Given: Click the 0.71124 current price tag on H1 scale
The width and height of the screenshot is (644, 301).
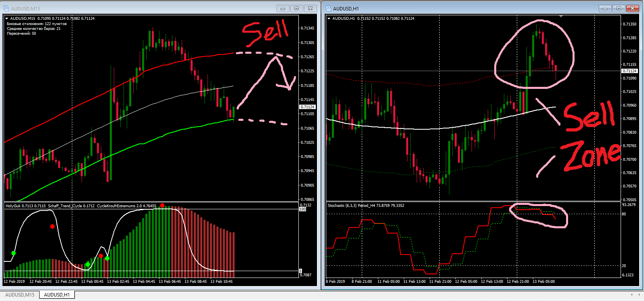Looking at the screenshot, I should [x=629, y=71].
